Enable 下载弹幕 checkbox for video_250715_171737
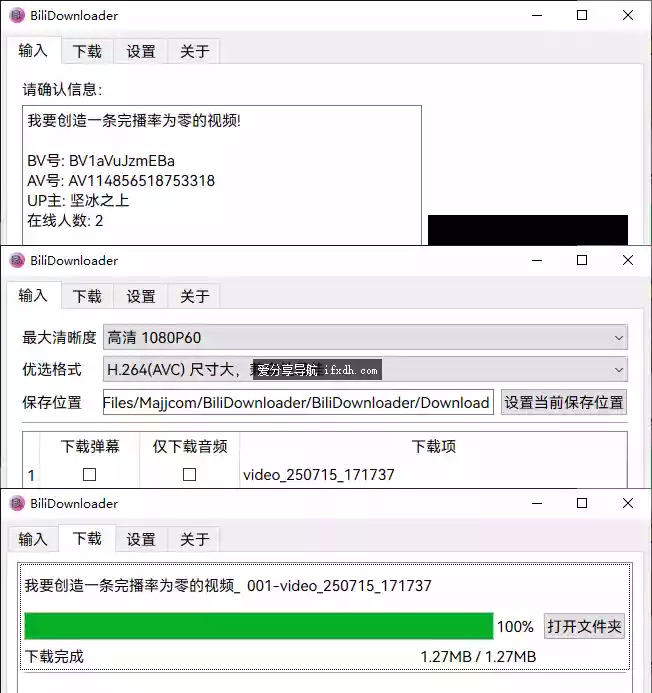 90,475
